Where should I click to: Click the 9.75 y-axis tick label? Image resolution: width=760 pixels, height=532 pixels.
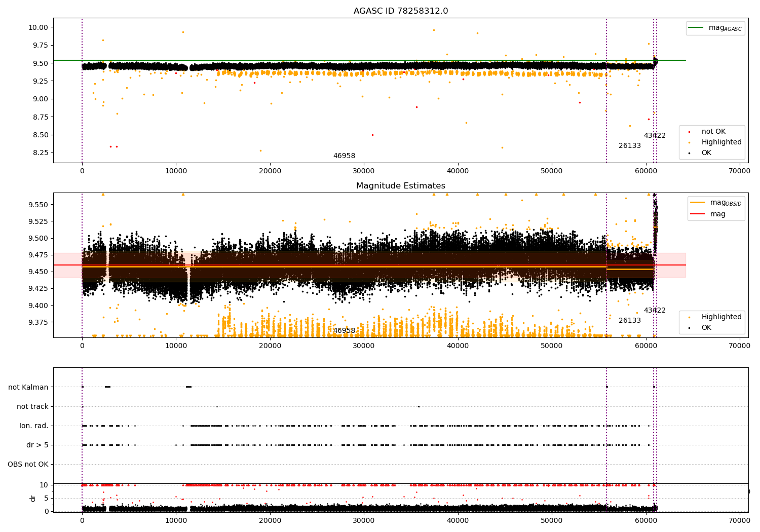[41, 45]
